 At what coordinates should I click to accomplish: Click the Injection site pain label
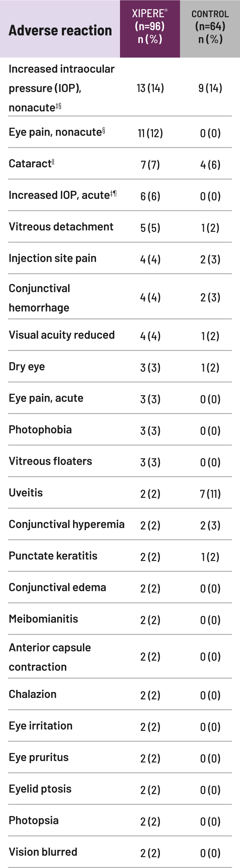click(53, 258)
